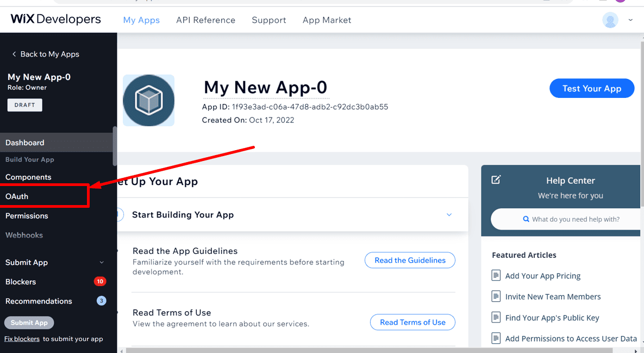Click the gray Submit App button

point(29,323)
